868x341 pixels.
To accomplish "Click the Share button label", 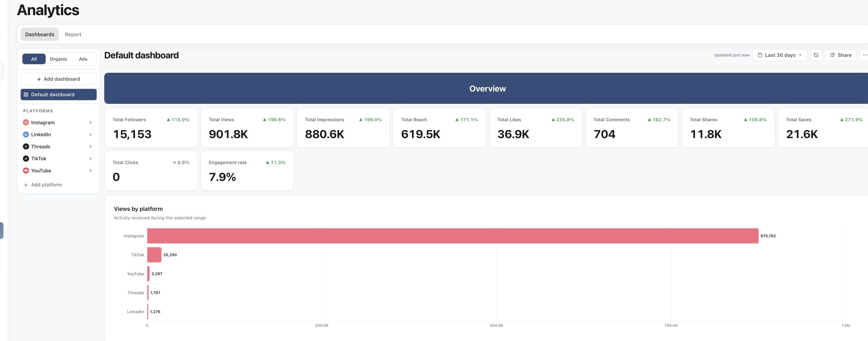I will coord(844,55).
